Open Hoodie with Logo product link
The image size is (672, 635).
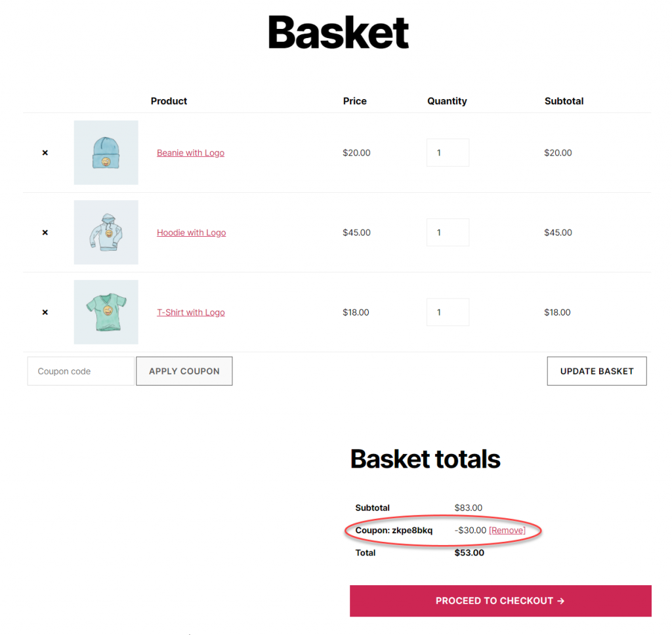191,232
